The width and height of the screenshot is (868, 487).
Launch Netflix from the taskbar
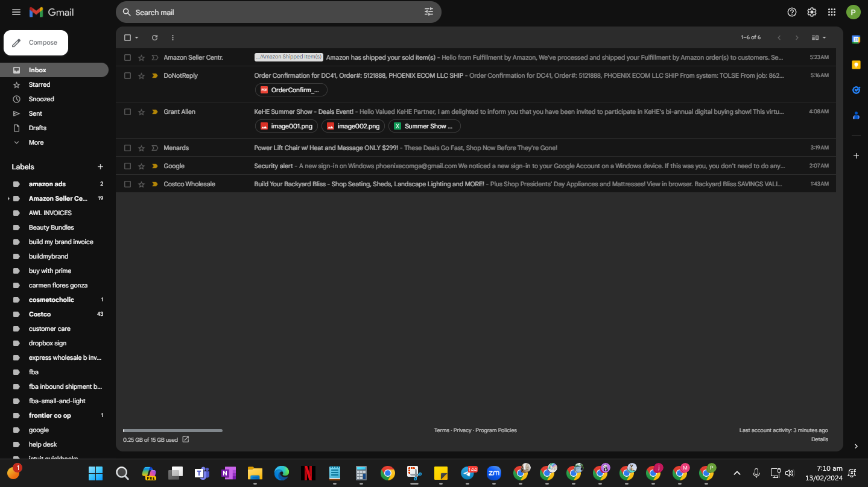point(308,473)
